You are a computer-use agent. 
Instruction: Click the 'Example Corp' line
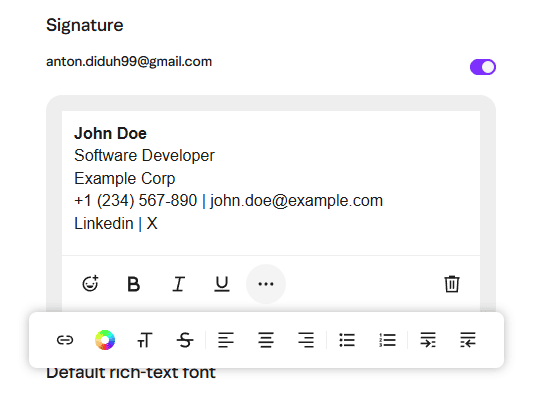click(124, 179)
